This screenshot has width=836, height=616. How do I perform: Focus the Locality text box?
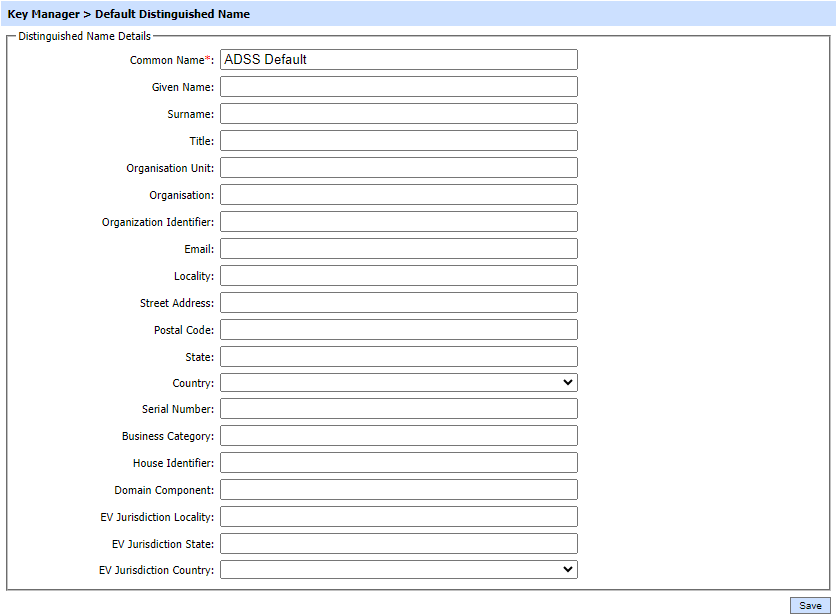tap(398, 276)
